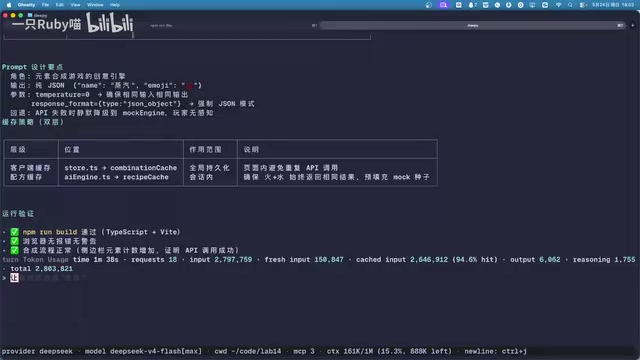This screenshot has height=360, width=640.
Task: Click the '说明' table header
Action: click(x=251, y=149)
